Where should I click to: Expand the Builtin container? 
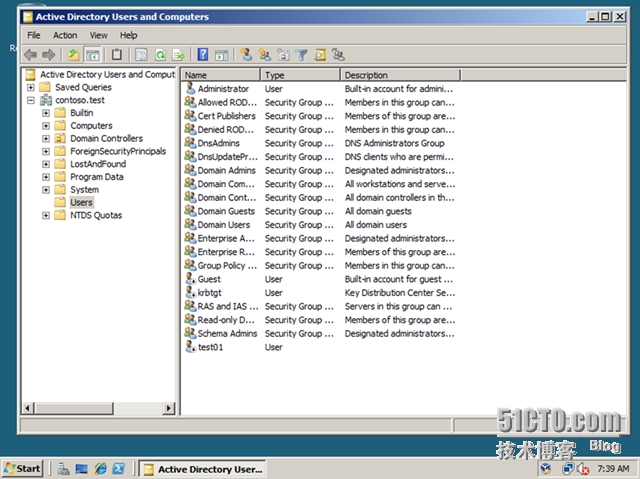click(46, 113)
